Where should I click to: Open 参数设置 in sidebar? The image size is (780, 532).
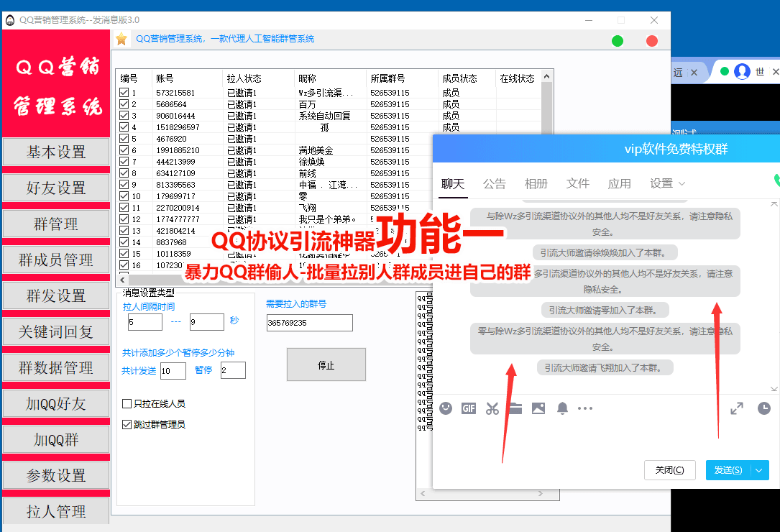56,475
